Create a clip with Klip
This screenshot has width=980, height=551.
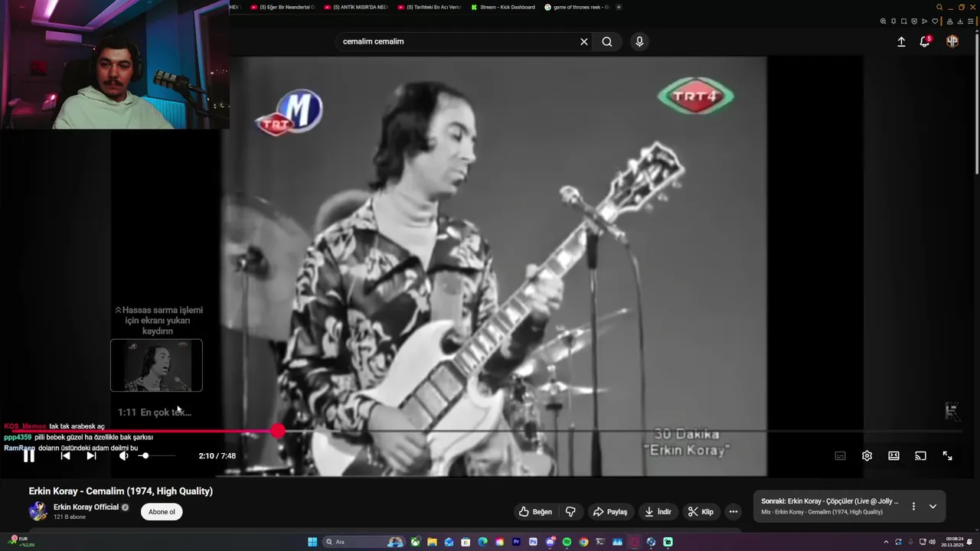pyautogui.click(x=701, y=512)
